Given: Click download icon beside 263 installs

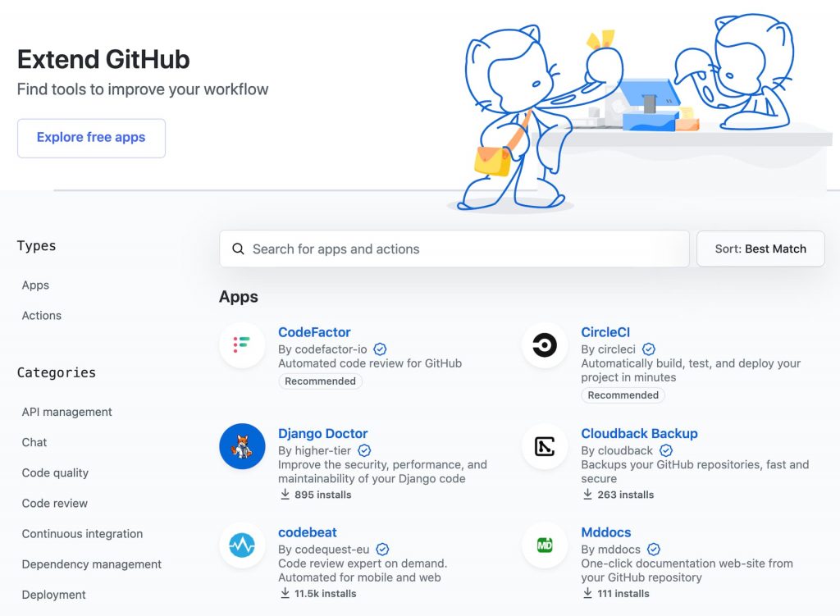Looking at the screenshot, I should click(x=587, y=494).
